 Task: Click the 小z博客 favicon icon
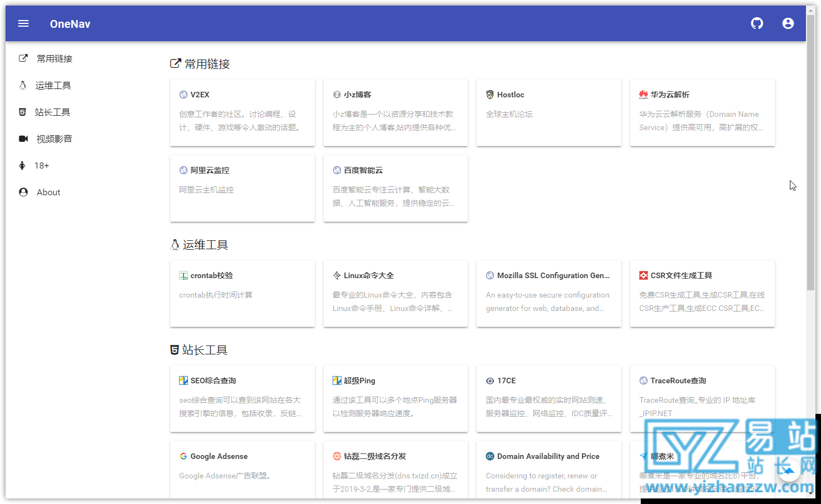click(337, 95)
